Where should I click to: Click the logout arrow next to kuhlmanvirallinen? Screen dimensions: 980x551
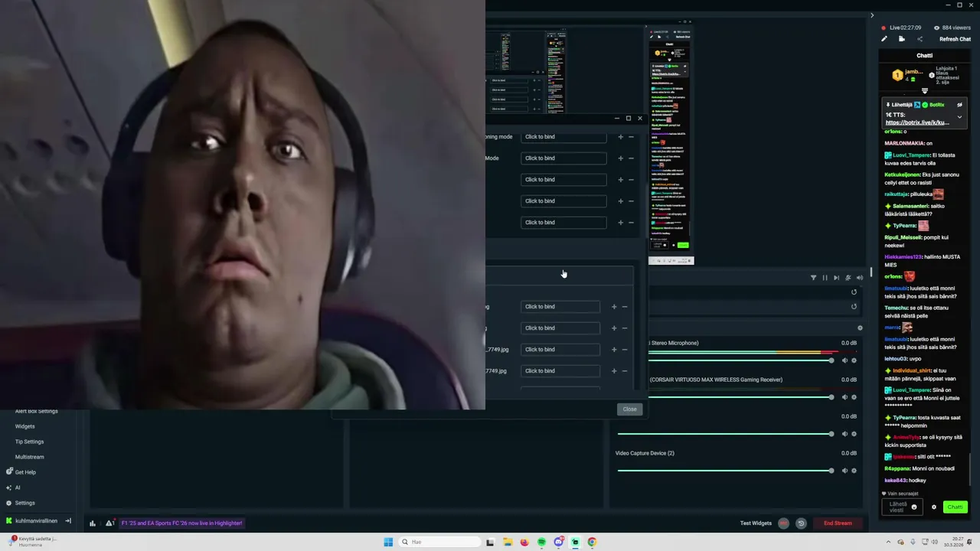67,521
